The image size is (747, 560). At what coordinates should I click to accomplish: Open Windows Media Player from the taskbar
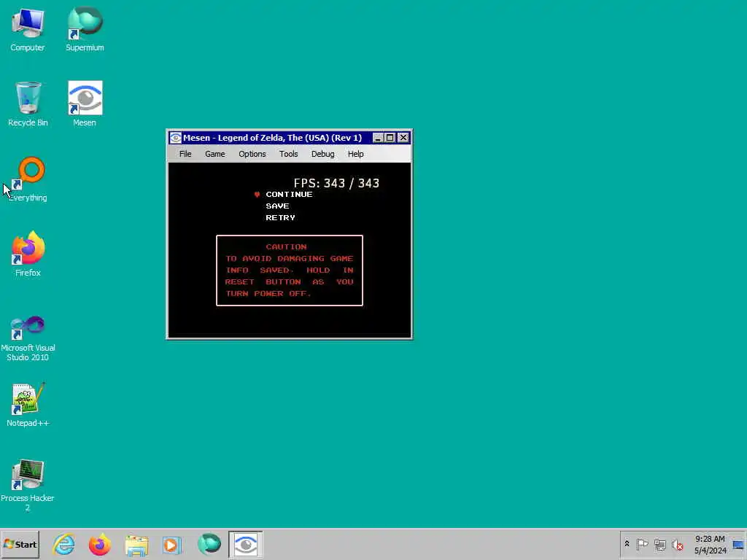tap(171, 545)
